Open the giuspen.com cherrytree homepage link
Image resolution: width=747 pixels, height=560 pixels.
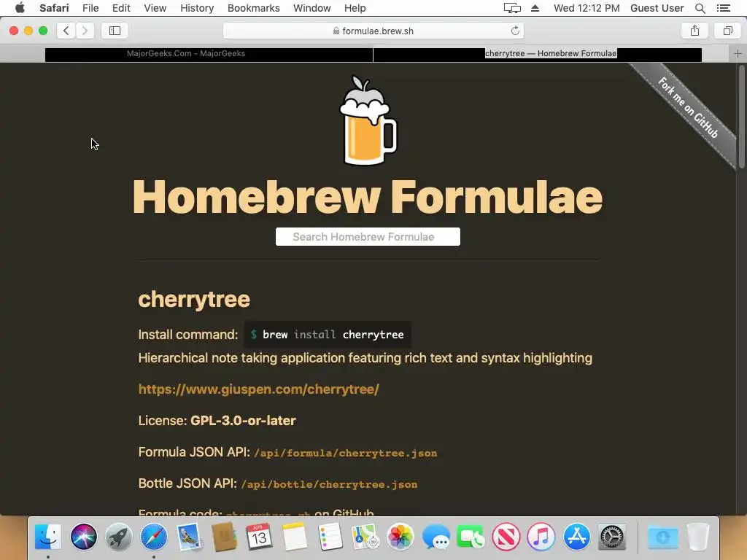pyautogui.click(x=259, y=389)
